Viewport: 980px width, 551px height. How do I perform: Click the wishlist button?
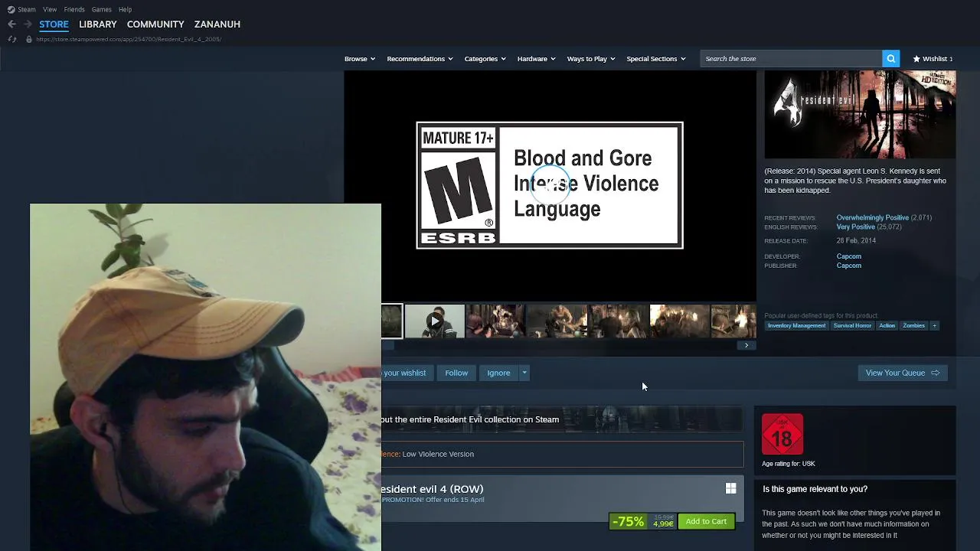tap(407, 373)
